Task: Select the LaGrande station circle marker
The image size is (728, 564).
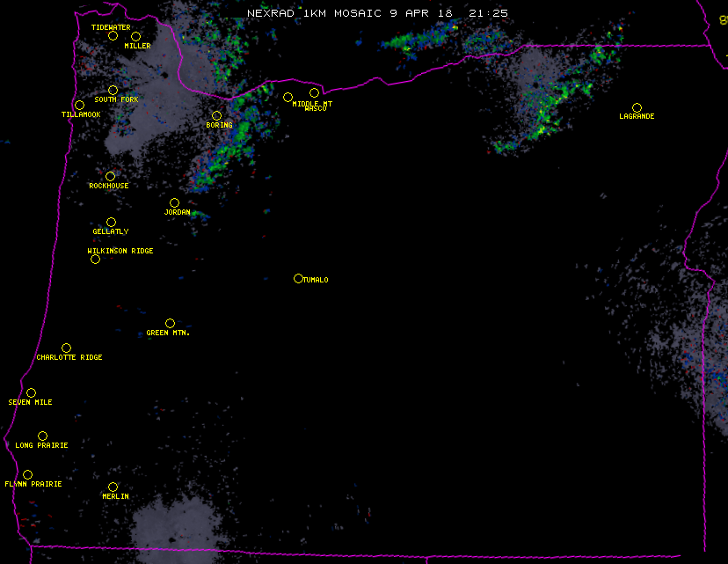Action: tap(637, 108)
